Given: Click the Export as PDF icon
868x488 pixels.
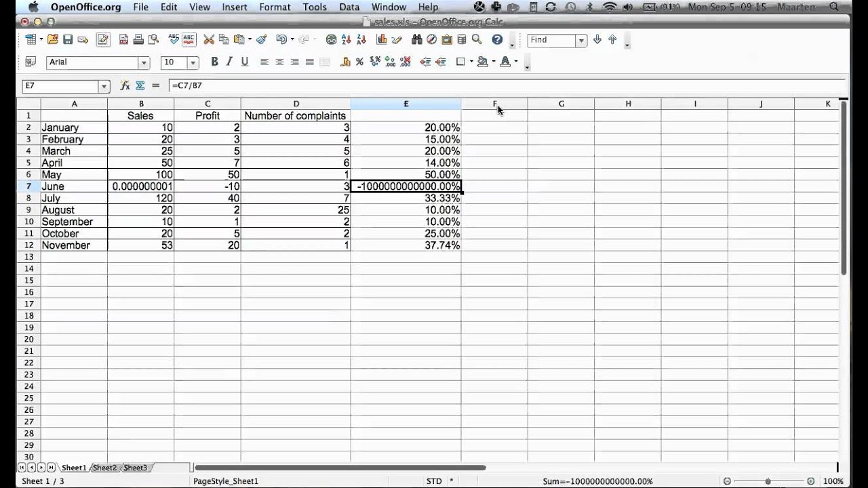Looking at the screenshot, I should click(x=124, y=40).
